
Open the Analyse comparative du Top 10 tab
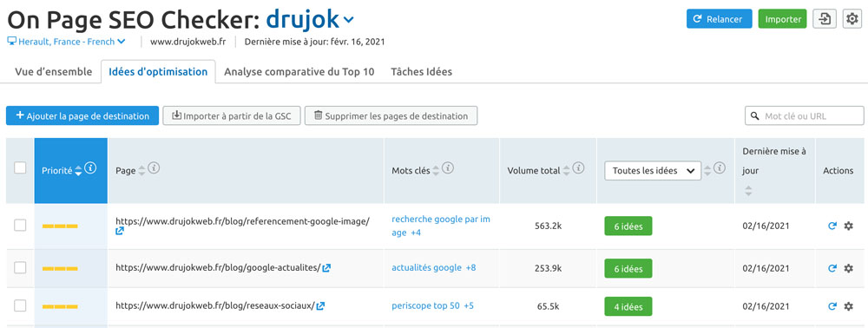tap(299, 72)
